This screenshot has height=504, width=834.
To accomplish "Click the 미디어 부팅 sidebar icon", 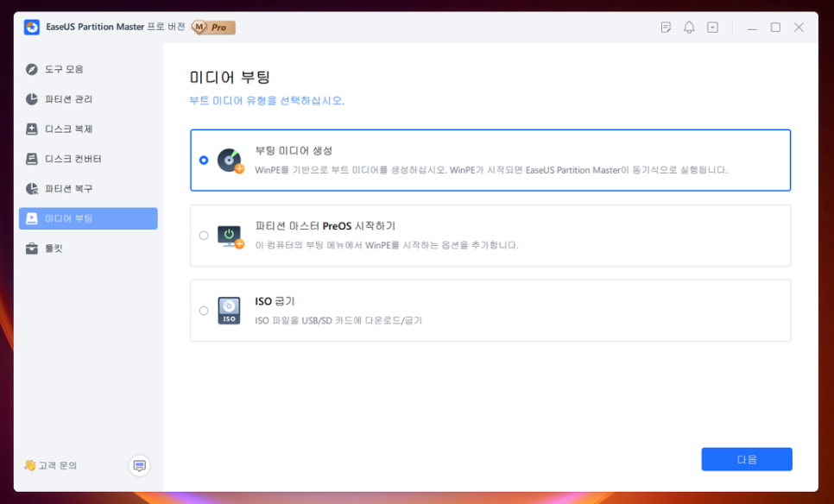I will 32,218.
